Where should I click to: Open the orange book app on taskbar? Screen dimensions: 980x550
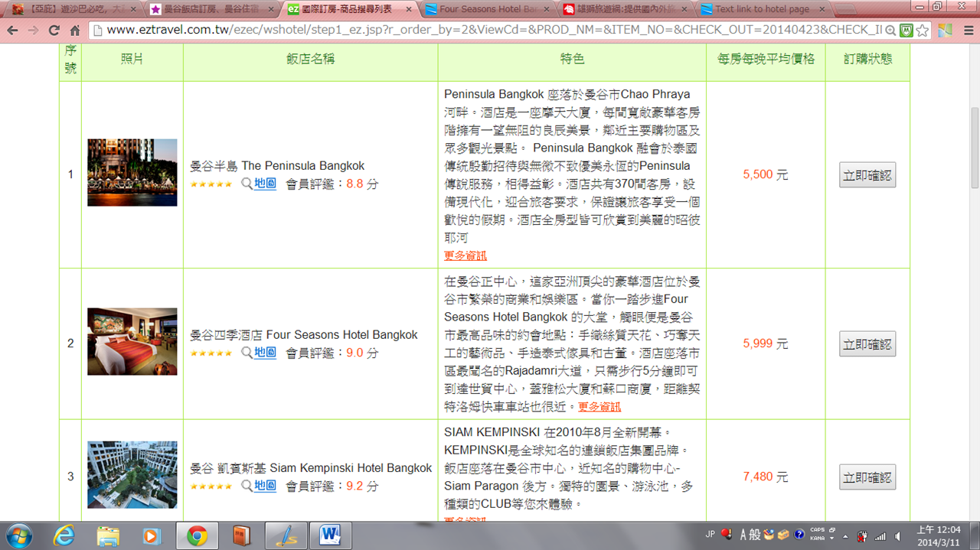click(x=242, y=536)
